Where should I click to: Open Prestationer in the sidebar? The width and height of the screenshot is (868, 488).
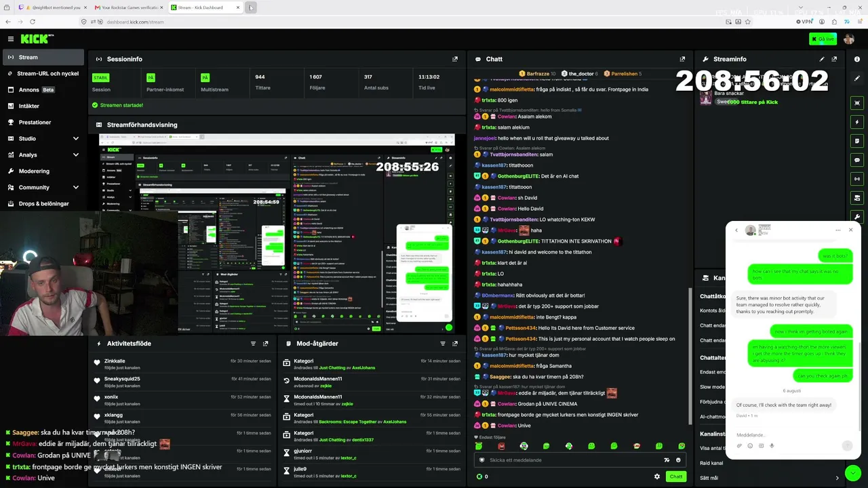[42, 122]
